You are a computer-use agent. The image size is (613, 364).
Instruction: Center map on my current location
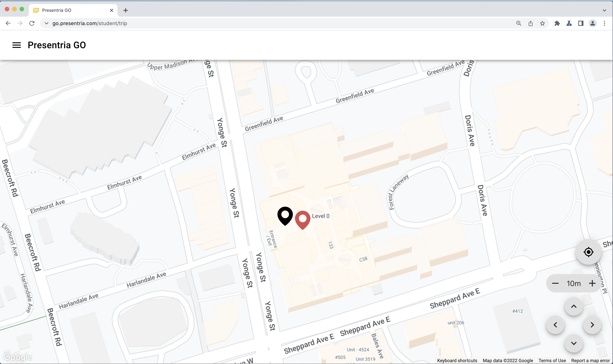[588, 252]
